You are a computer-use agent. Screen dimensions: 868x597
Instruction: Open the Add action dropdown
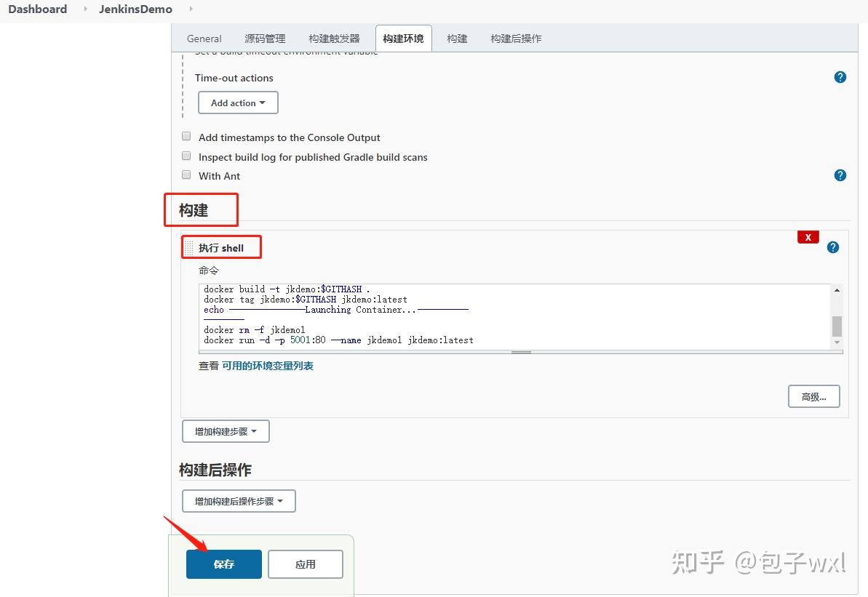click(237, 102)
